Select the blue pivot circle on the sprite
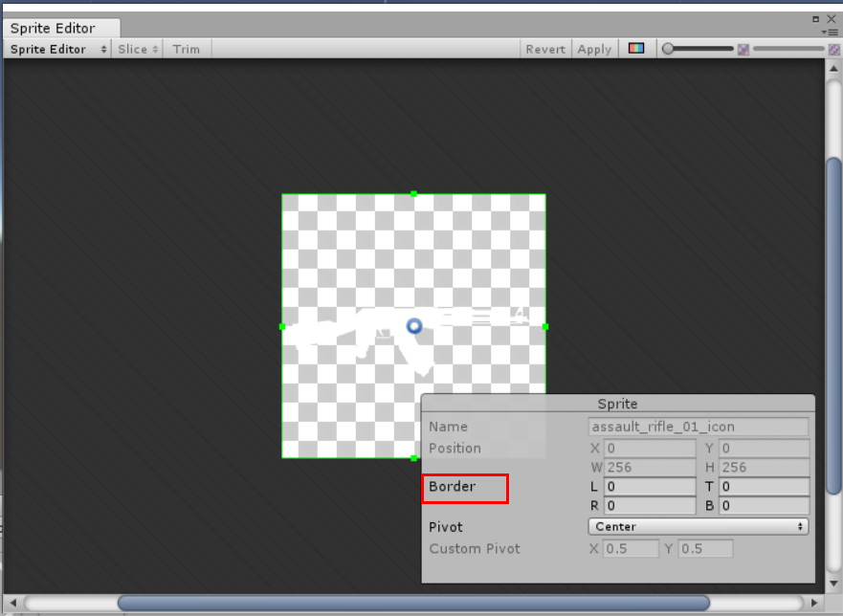The image size is (843, 616). pos(413,326)
